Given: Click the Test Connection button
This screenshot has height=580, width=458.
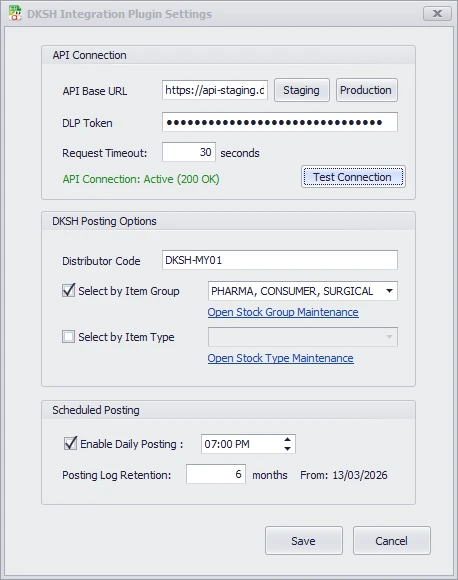Looking at the screenshot, I should (x=353, y=177).
